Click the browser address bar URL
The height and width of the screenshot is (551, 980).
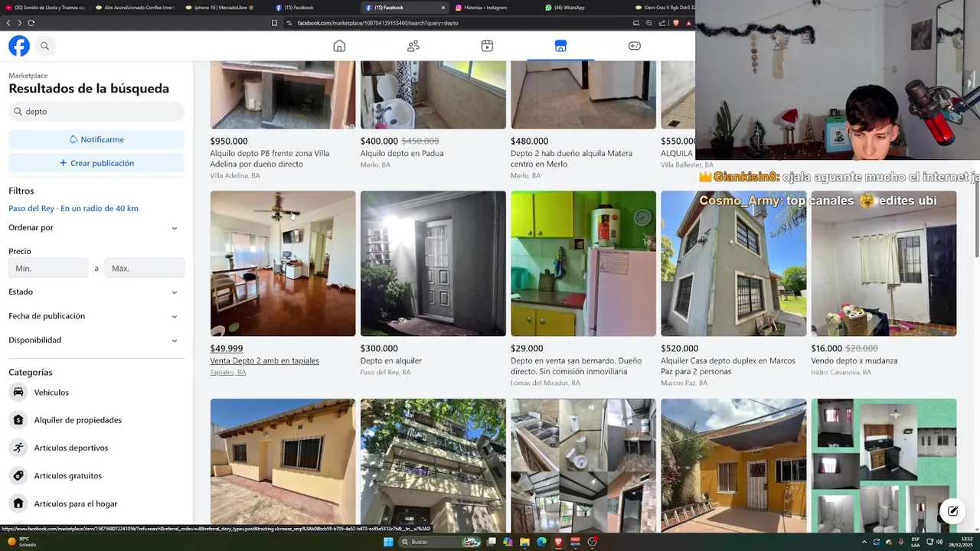[x=377, y=23]
